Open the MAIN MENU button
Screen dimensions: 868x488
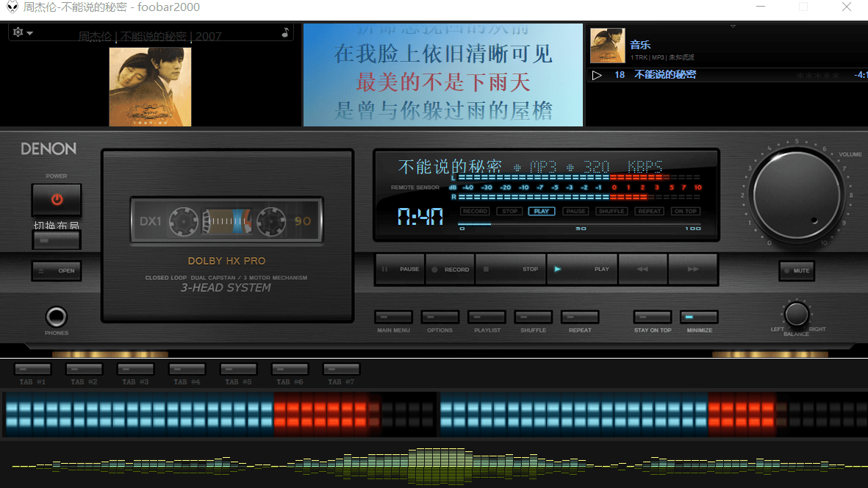[394, 317]
